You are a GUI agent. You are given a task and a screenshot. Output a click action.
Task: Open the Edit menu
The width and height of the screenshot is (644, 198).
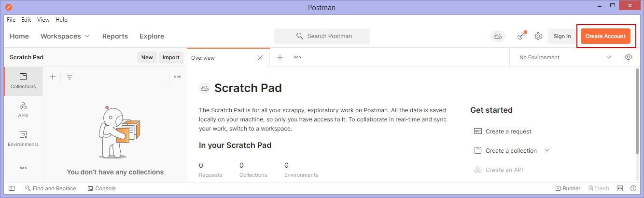[26, 20]
